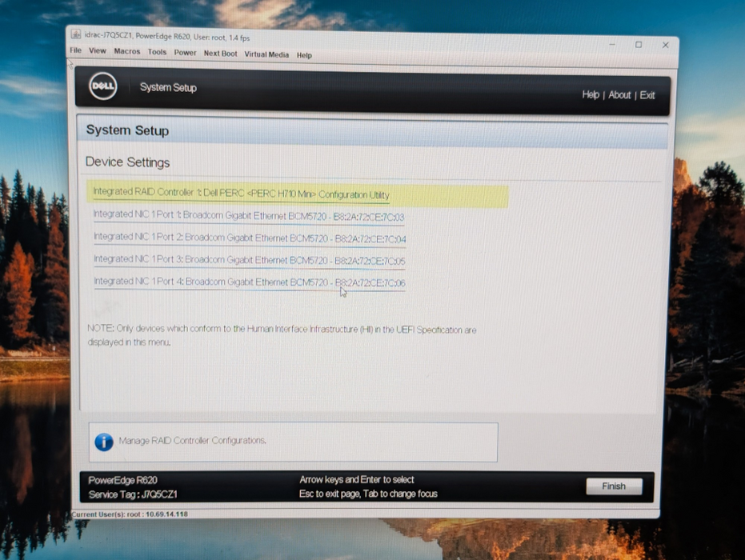Open the Help menu in menu bar

(x=304, y=55)
